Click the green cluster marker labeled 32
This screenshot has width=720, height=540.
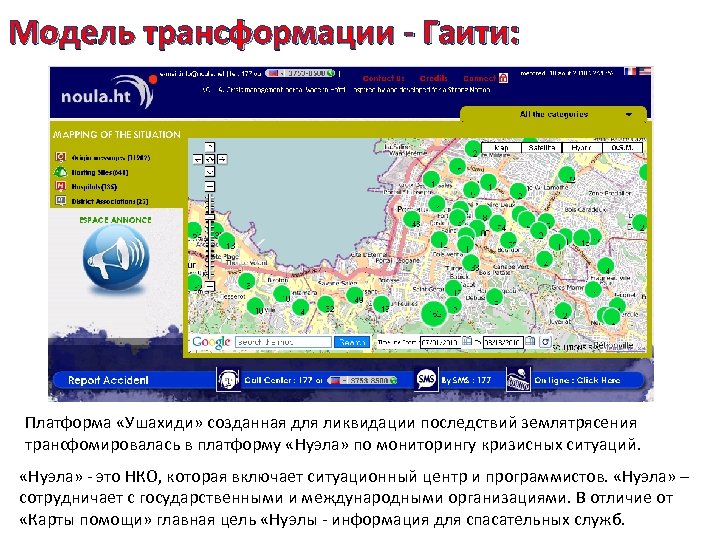point(326,305)
